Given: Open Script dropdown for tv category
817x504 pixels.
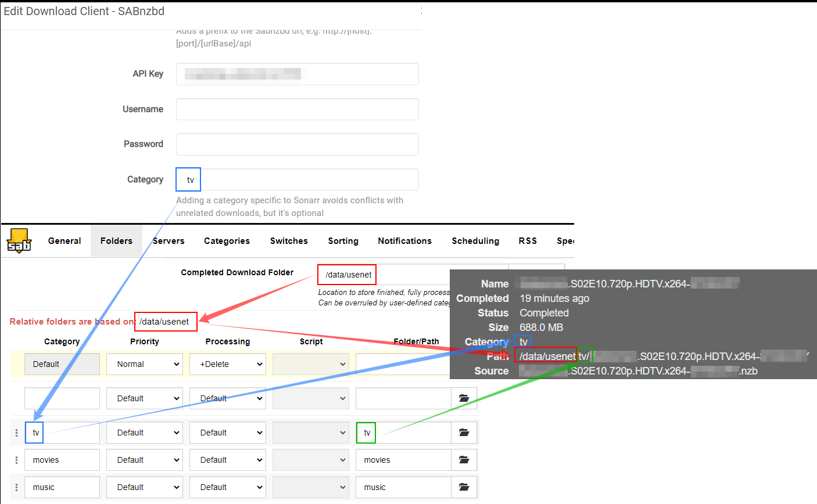Looking at the screenshot, I should [x=311, y=433].
